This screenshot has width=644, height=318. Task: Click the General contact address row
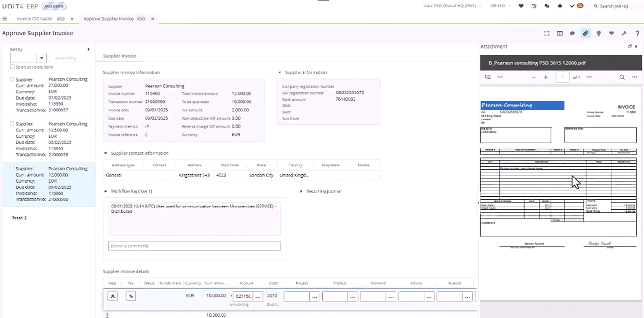241,175
